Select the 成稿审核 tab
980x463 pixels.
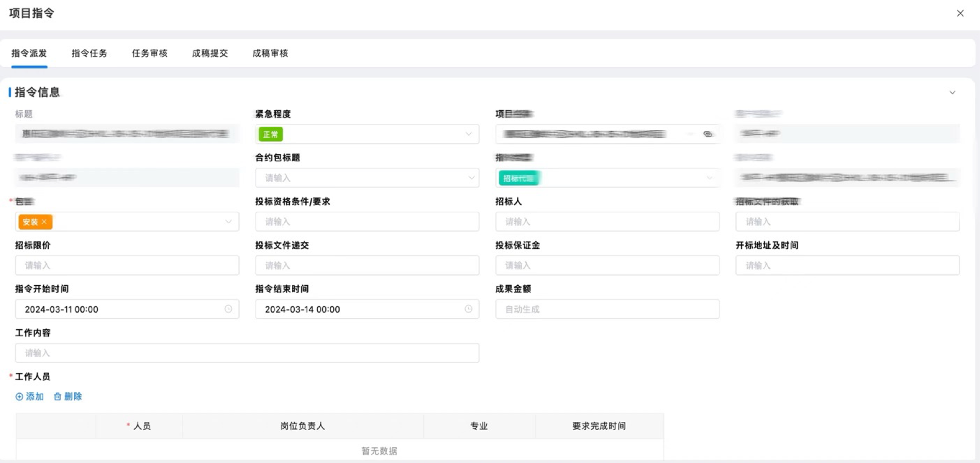click(270, 53)
